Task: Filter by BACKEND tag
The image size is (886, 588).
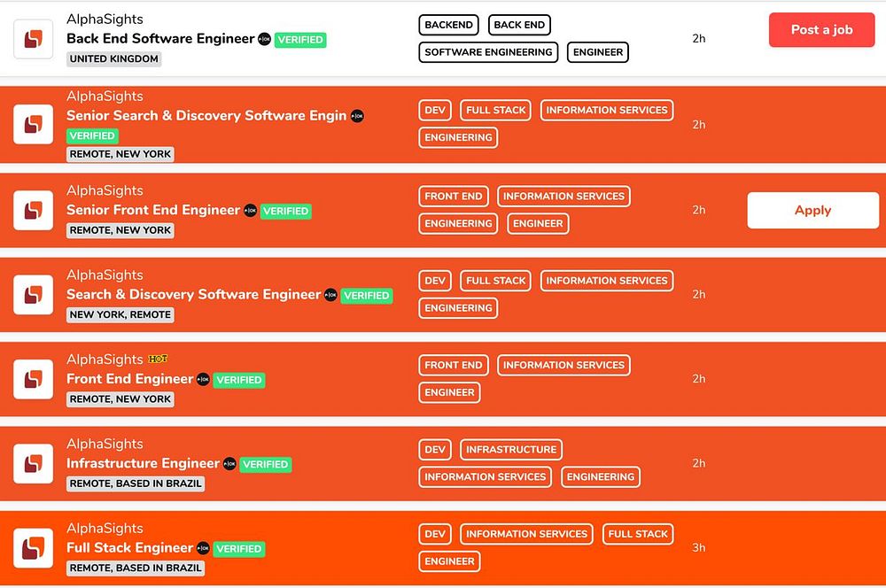Action: tap(448, 25)
